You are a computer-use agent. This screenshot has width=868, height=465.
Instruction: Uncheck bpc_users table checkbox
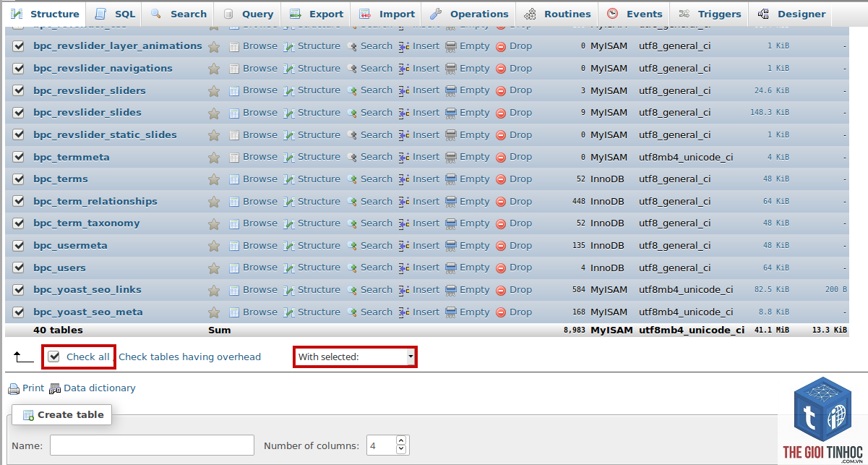tap(19, 268)
